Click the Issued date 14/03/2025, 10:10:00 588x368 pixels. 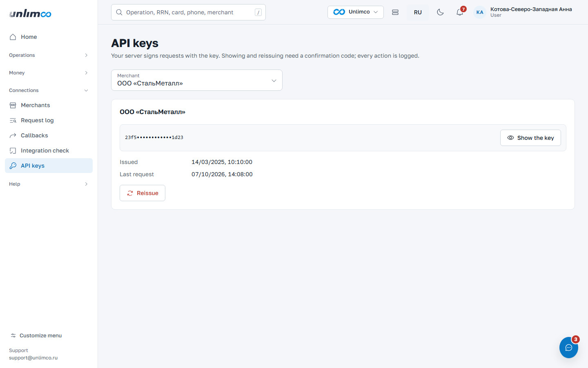pos(222,162)
